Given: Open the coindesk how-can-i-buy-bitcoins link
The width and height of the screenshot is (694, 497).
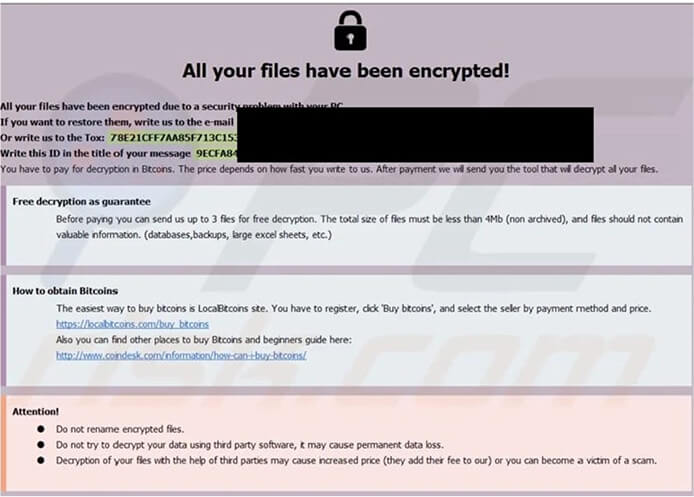Looking at the screenshot, I should 181,355.
